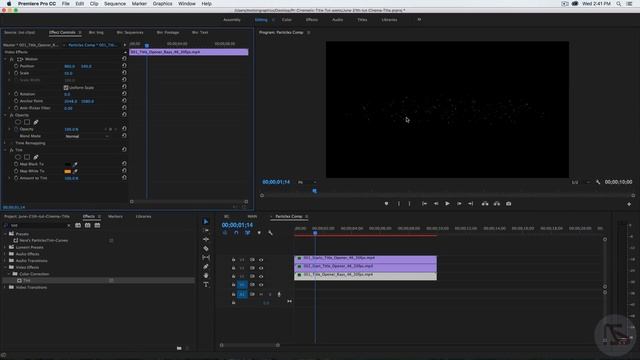640x360 pixels.
Task: Toggle Amount to Tint animation stopwatch
Action: pyautogui.click(x=16, y=178)
